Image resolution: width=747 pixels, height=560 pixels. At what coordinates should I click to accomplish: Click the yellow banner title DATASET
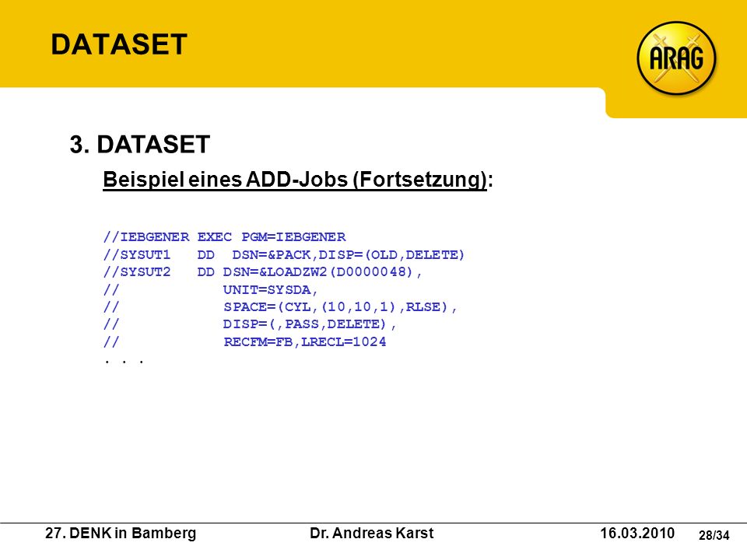[118, 45]
